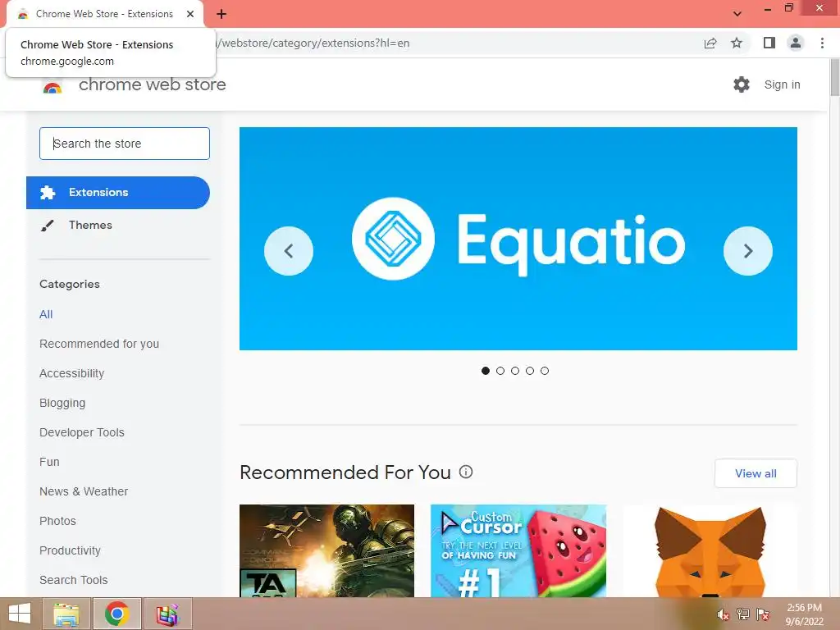
Task: Select the third carousel dot
Action: [x=515, y=371]
